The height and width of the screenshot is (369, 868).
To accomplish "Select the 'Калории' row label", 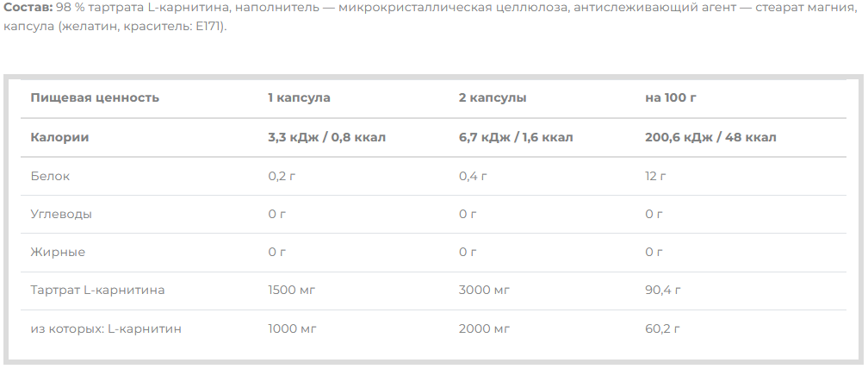I will coord(59,137).
